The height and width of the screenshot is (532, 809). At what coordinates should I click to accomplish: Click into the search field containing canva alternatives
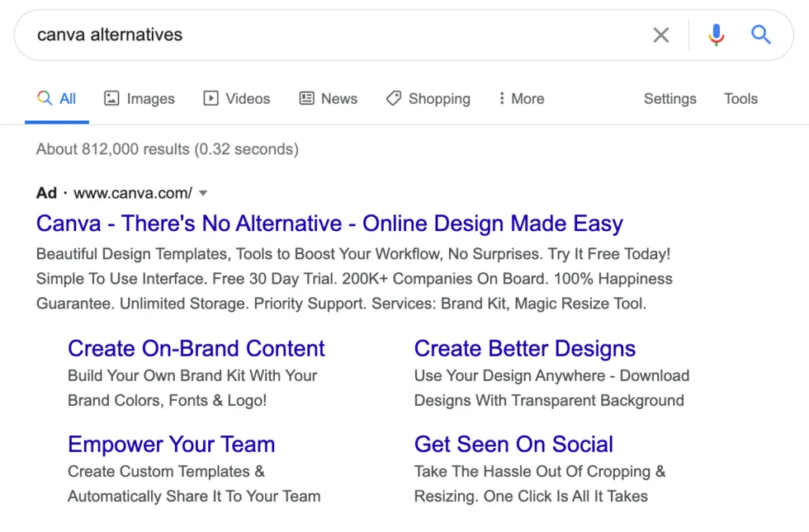pyautogui.click(x=330, y=35)
